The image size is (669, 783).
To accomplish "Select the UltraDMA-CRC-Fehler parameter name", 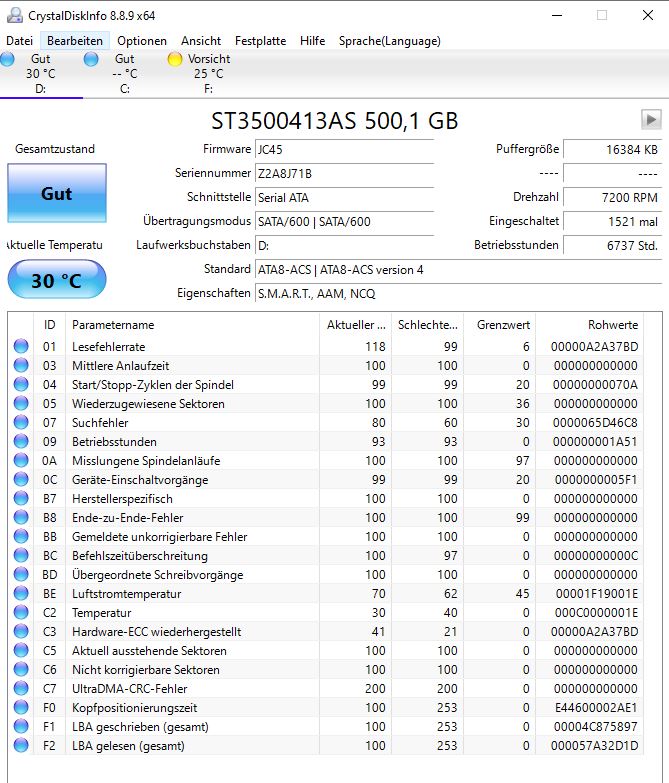I will click(x=129, y=689).
